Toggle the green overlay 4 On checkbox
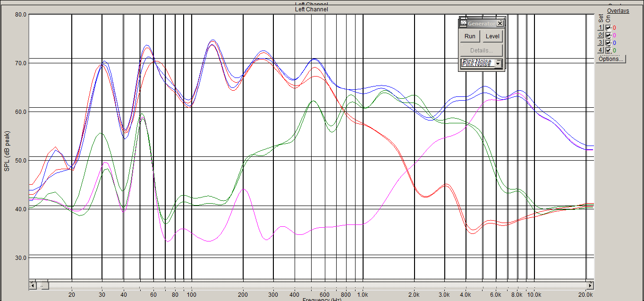Viewport: 644px width, 301px height. tap(608, 51)
